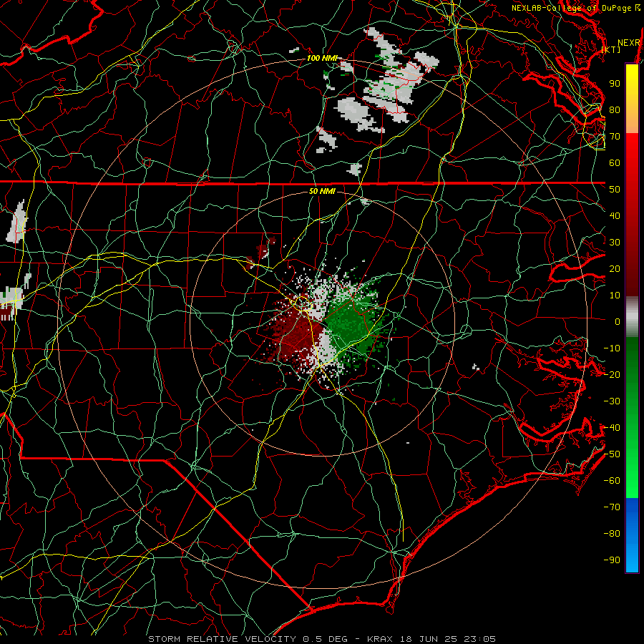
Task: Click the NEXR label above color bar
Action: (x=629, y=43)
